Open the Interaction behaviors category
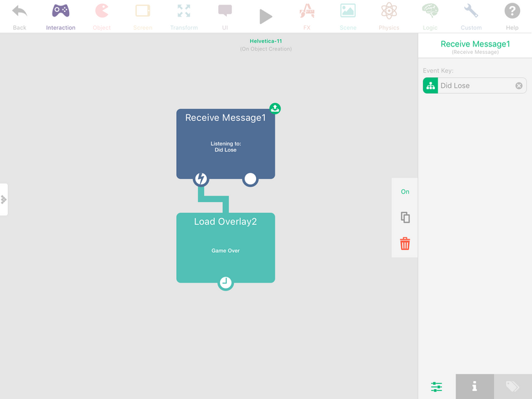The width and height of the screenshot is (532, 399). point(61,17)
